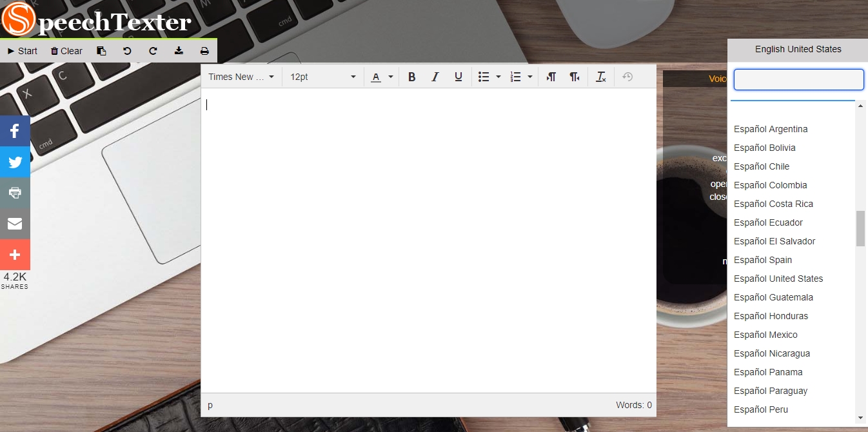Viewport: 868px width, 432px height.
Task: Open the 12pt font size dropdown
Action: 322,77
